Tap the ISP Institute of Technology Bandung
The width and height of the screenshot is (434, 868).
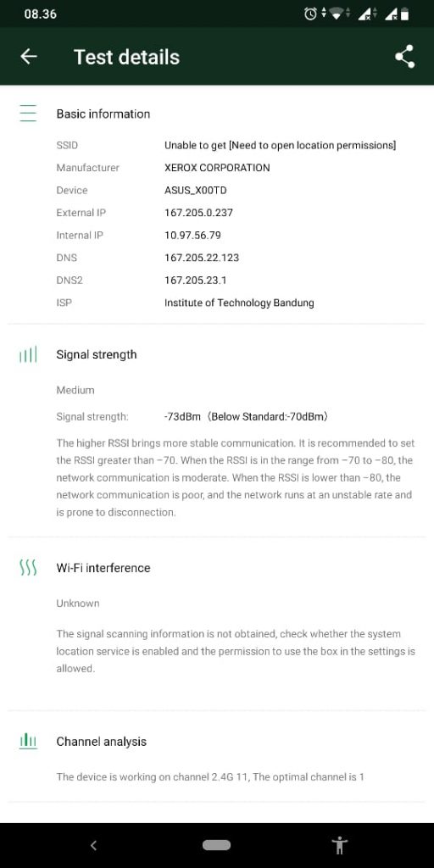pos(239,303)
